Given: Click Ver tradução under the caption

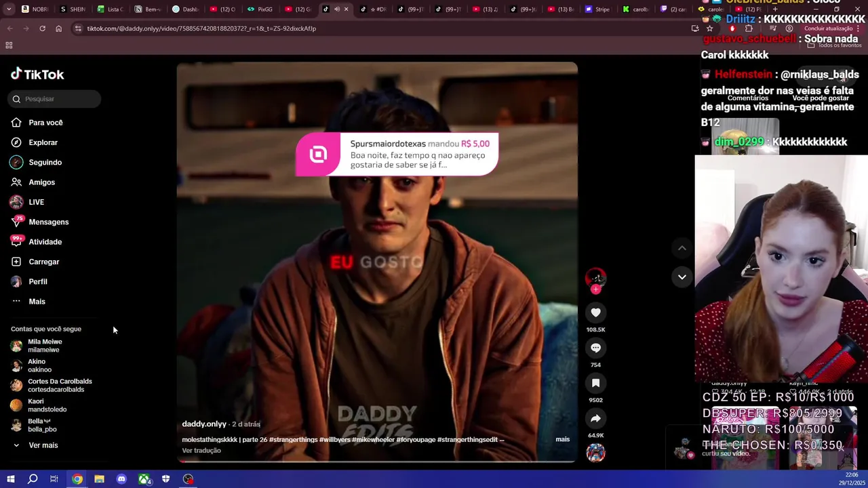Looking at the screenshot, I should pos(201,451).
